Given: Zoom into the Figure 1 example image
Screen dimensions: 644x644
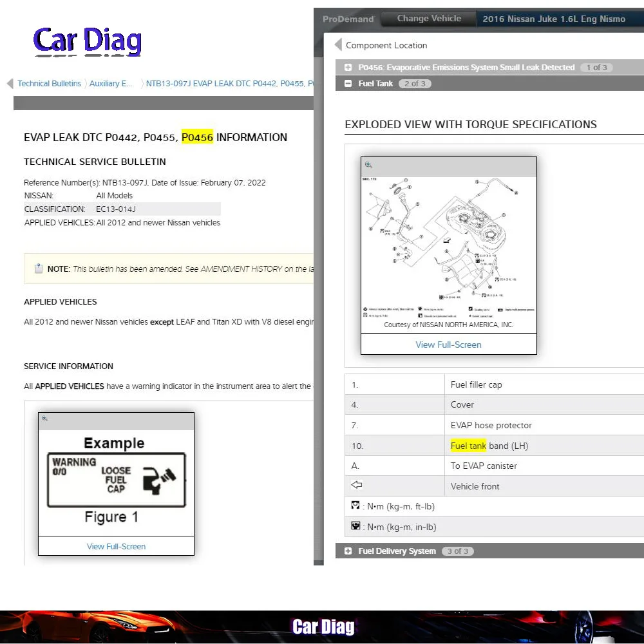Looking at the screenshot, I should [x=45, y=419].
